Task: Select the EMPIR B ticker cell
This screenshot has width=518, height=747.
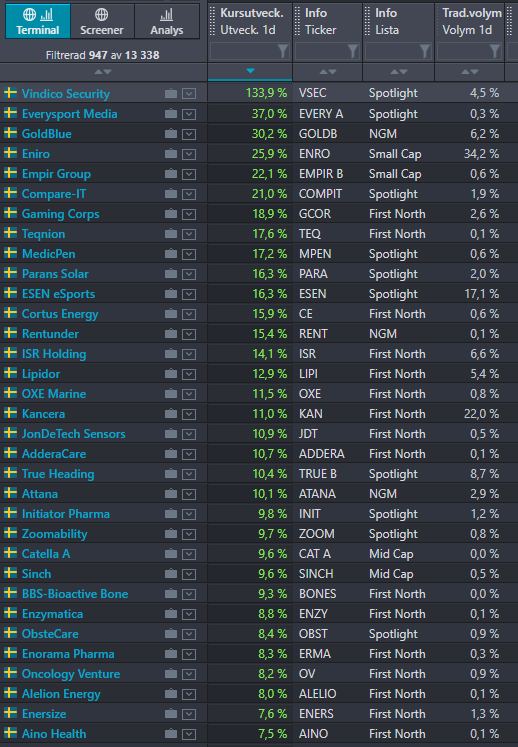Action: 327,174
